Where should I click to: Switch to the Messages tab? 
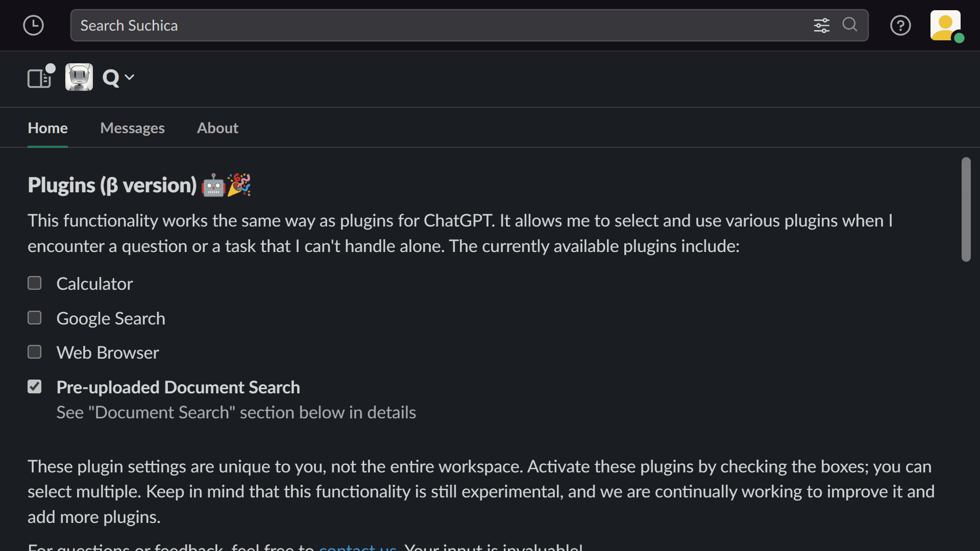(x=133, y=128)
